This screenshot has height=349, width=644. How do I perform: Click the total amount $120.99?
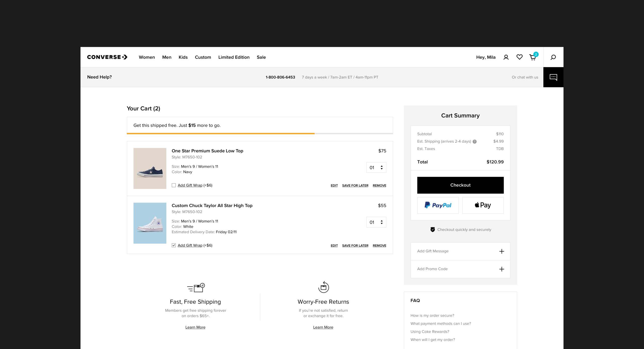495,162
